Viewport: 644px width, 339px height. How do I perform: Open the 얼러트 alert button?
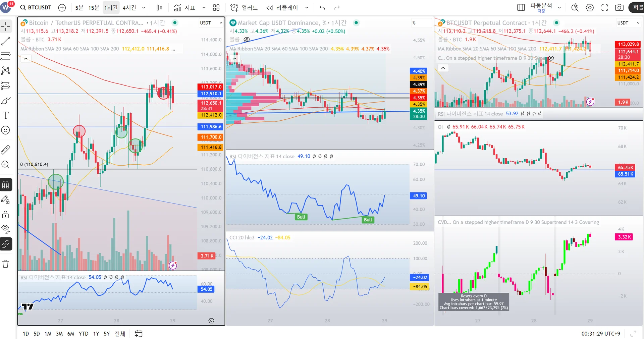[x=245, y=7]
